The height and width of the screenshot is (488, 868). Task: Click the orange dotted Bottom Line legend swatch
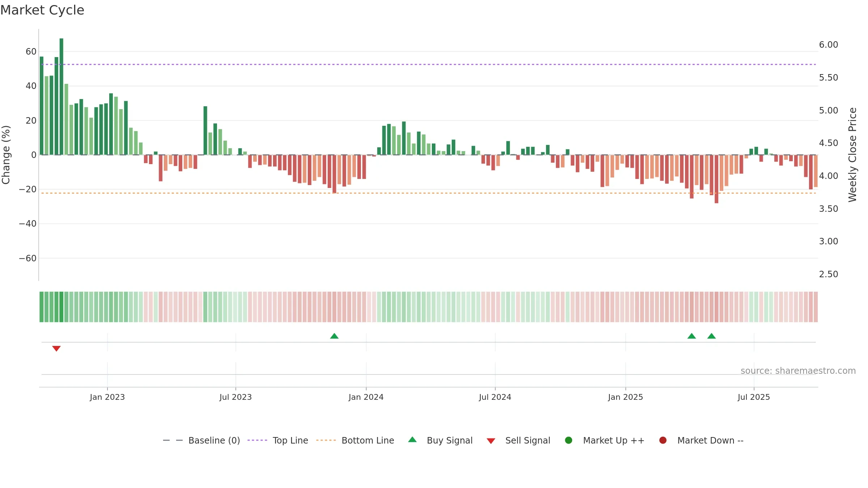click(x=326, y=440)
